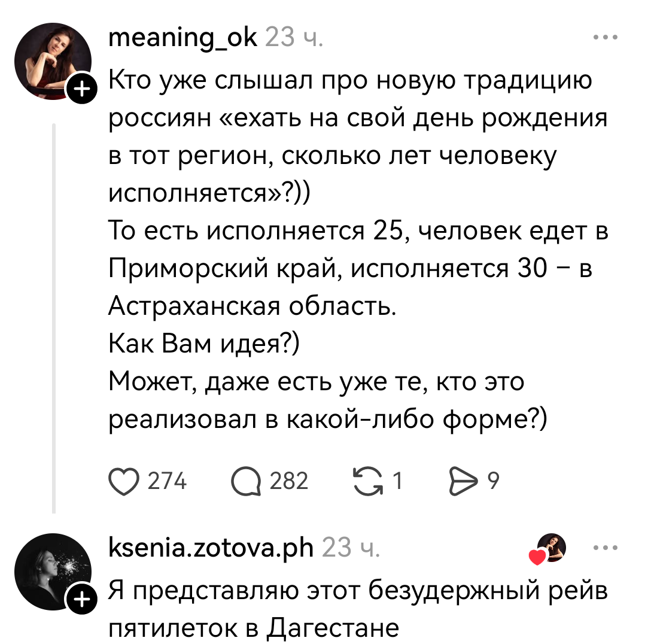Open meaning_ok profile picture

[x=53, y=60]
